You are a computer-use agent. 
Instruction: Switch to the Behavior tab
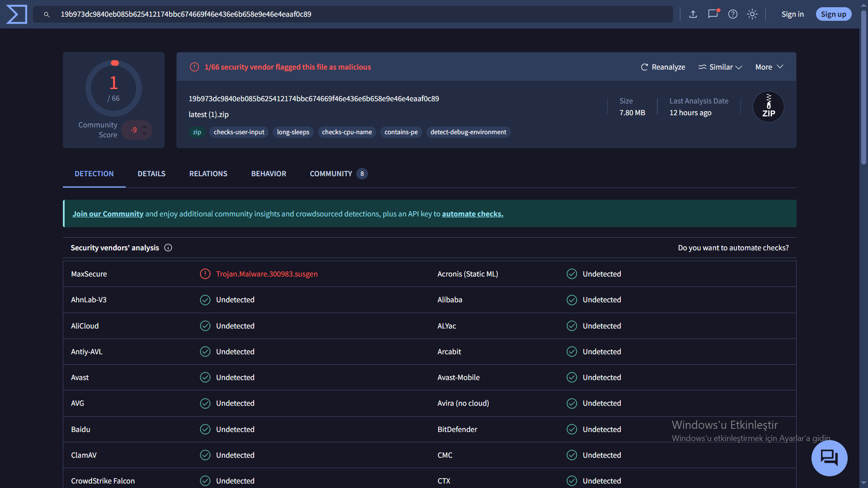[x=269, y=174]
